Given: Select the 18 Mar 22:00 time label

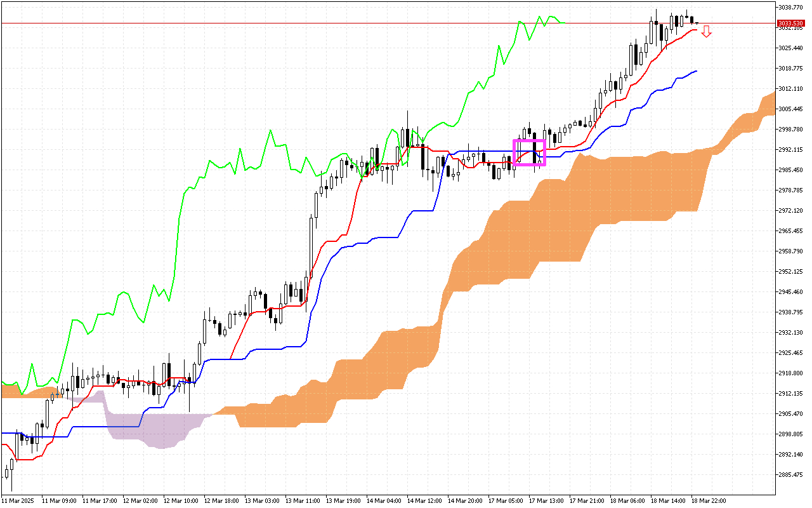Looking at the screenshot, I should click(x=707, y=501).
